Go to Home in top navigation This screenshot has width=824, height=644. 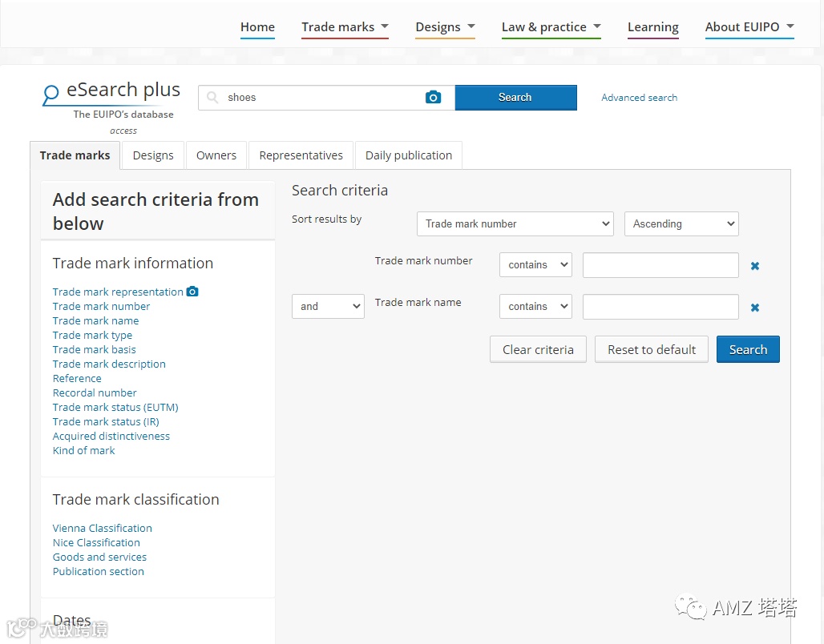[x=257, y=27]
